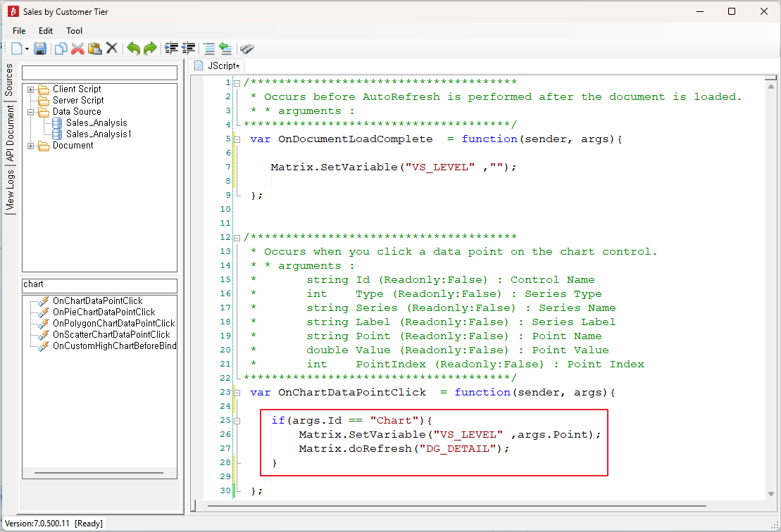This screenshot has height=532, width=781.
Task: Expand the Client Script folder node
Action: (31, 89)
